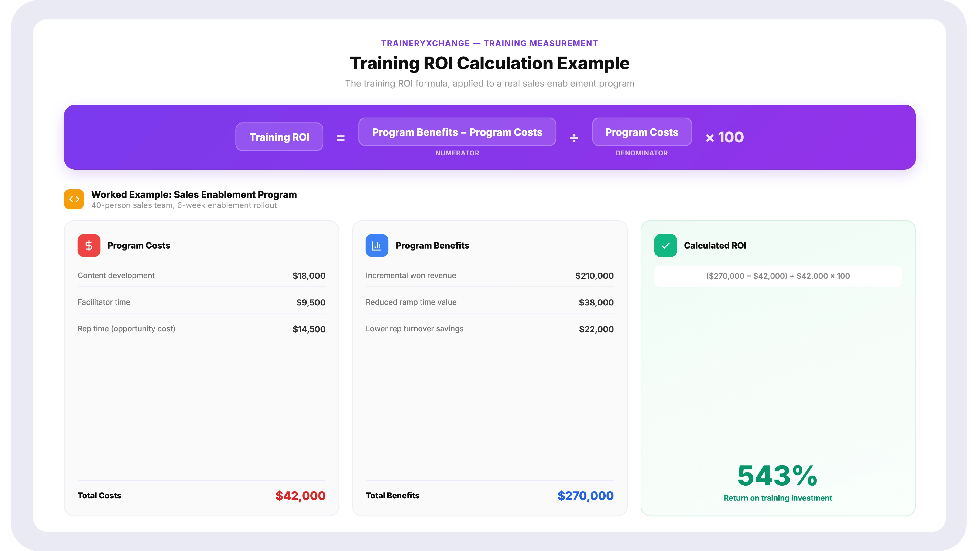Click the ($270,000 – $42,000) calculation box
This screenshot has height=551, width=980.
[x=778, y=276]
